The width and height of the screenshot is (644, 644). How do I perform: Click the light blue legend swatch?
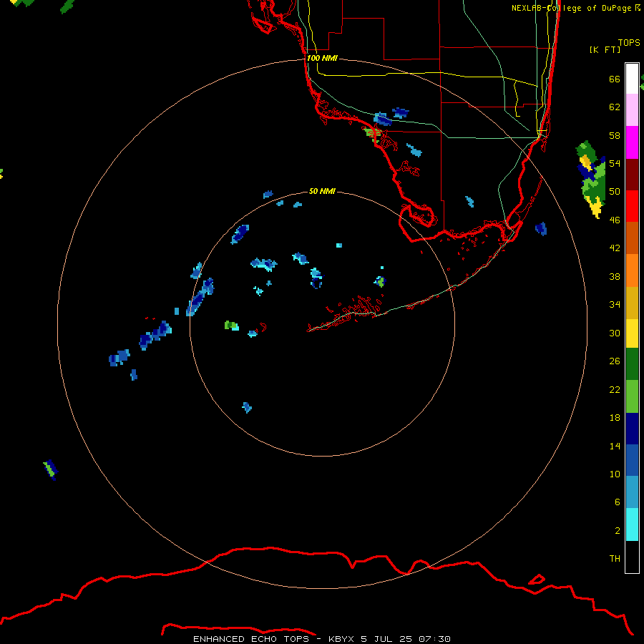(632, 492)
